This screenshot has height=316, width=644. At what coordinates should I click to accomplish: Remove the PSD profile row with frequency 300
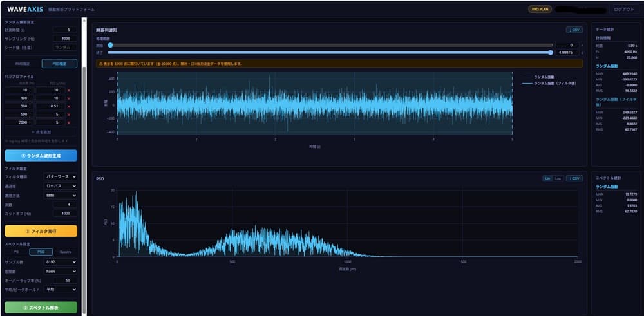69,106
